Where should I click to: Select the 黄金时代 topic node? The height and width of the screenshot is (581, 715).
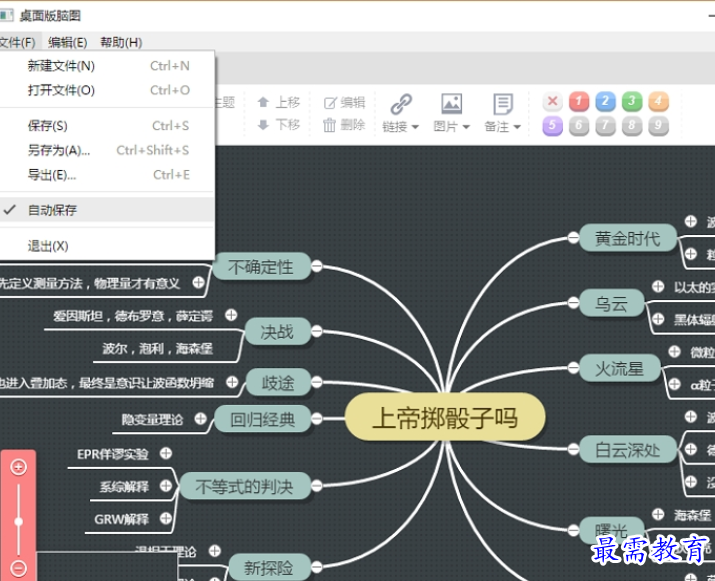[x=628, y=238]
